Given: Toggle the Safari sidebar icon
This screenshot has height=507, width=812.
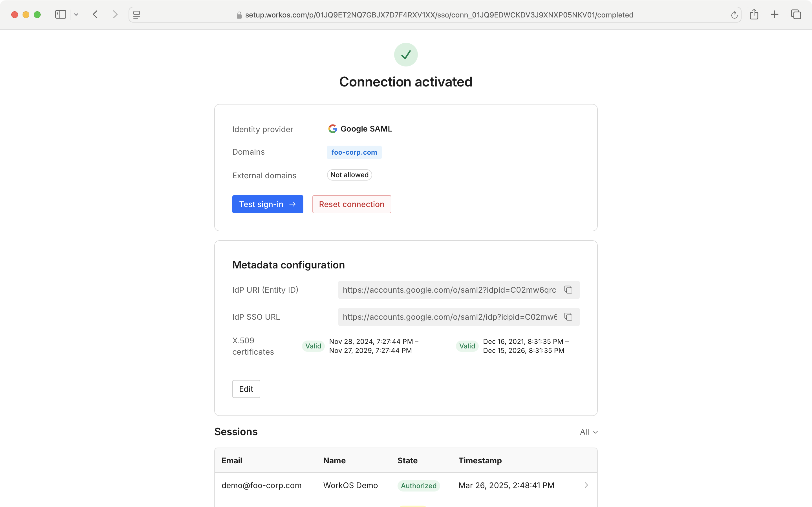Looking at the screenshot, I should (x=60, y=14).
